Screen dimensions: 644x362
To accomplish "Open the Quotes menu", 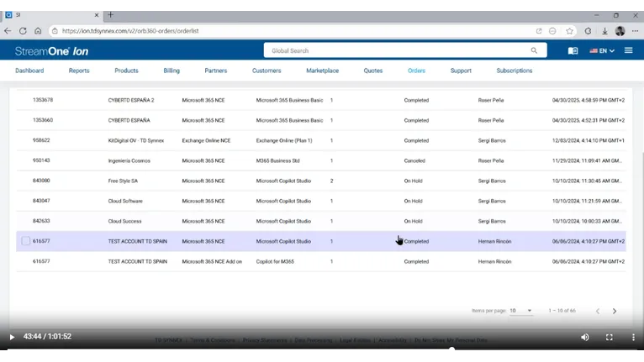I will [x=373, y=71].
